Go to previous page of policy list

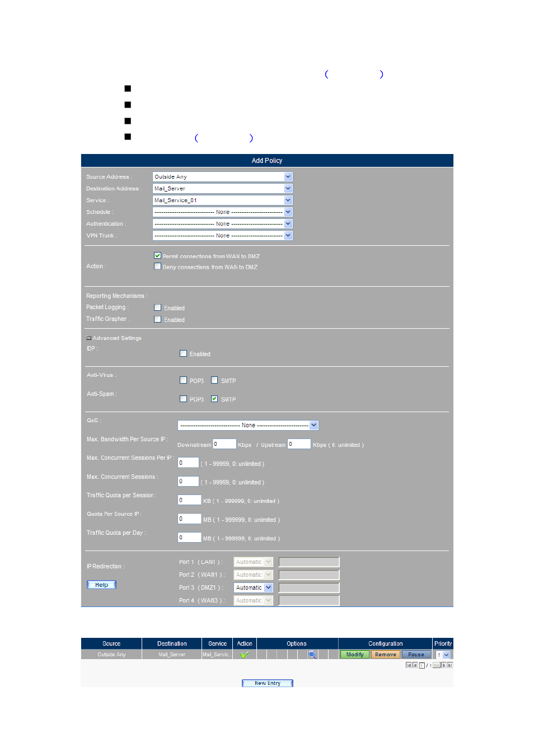pos(415,665)
